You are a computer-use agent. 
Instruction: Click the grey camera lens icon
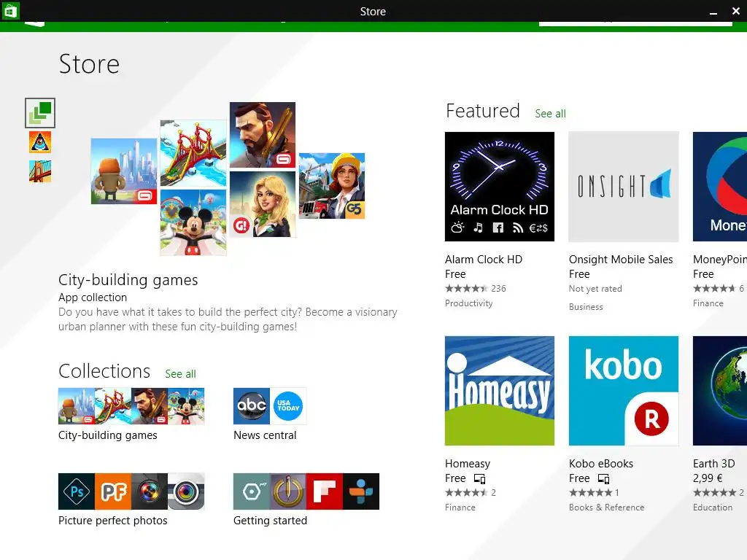[186, 491]
